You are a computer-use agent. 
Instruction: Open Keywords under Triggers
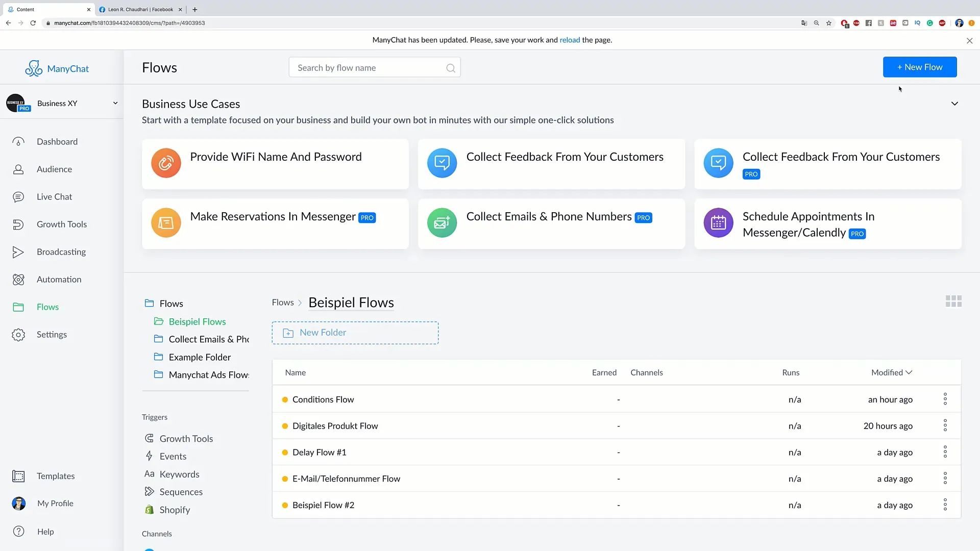179,474
